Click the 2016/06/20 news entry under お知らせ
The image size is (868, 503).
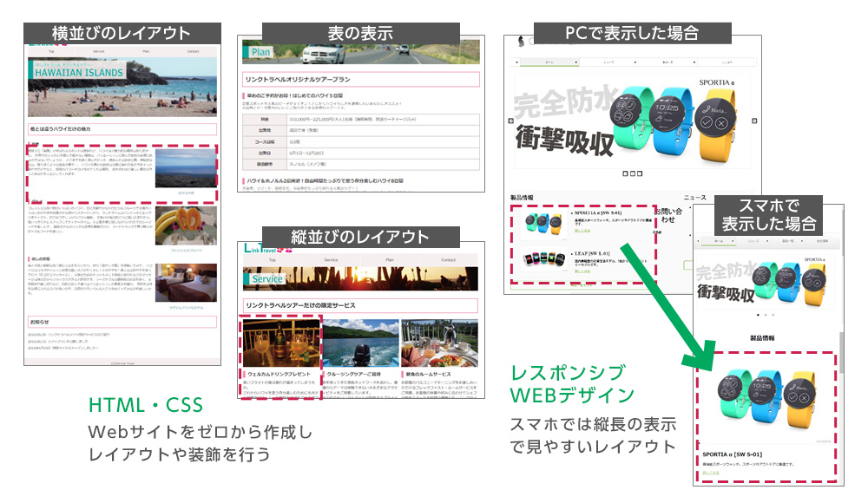point(69,335)
